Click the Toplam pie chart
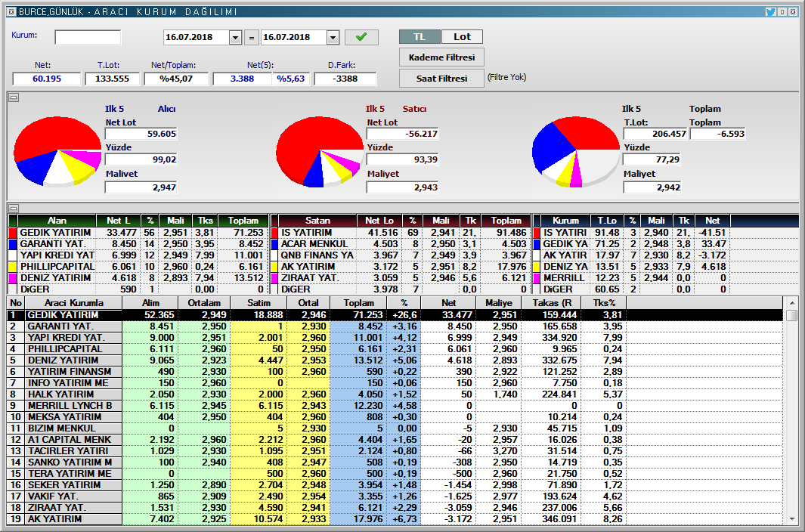Screen dimensions: 805x532 point(576,151)
